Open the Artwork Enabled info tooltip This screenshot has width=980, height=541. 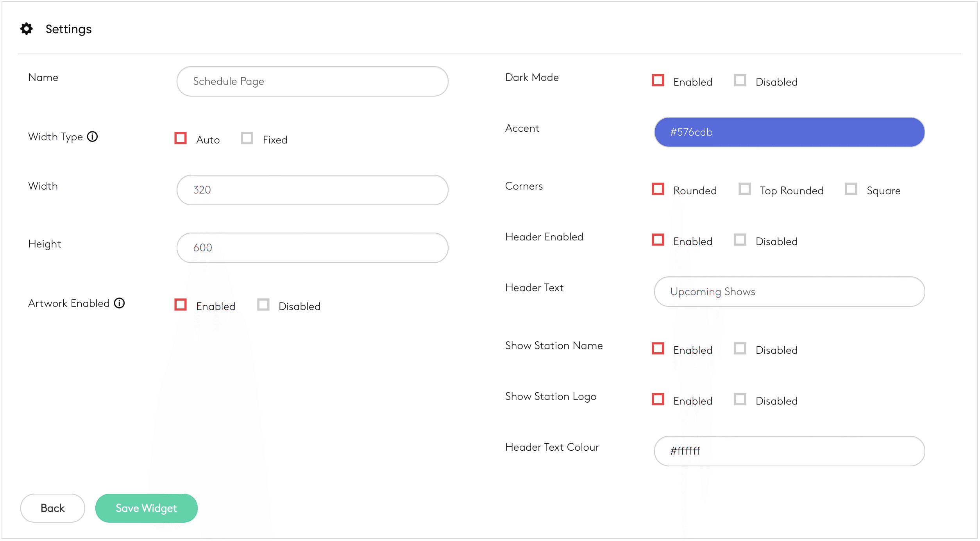120,303
